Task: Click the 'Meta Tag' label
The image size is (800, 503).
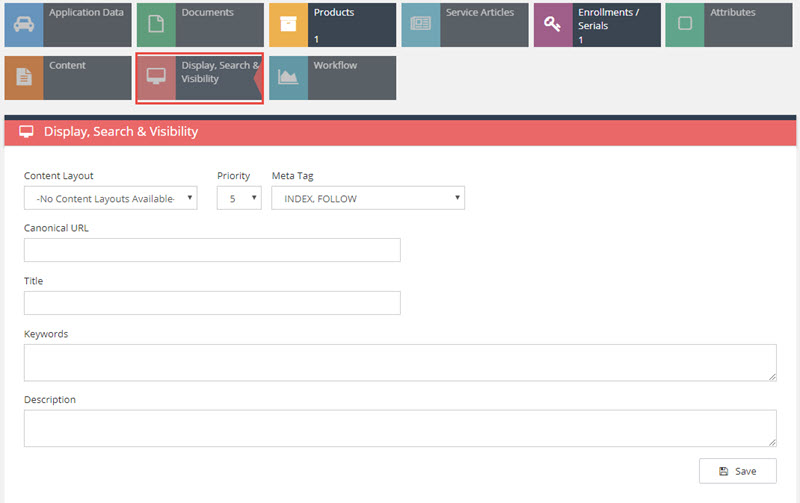Action: point(292,175)
